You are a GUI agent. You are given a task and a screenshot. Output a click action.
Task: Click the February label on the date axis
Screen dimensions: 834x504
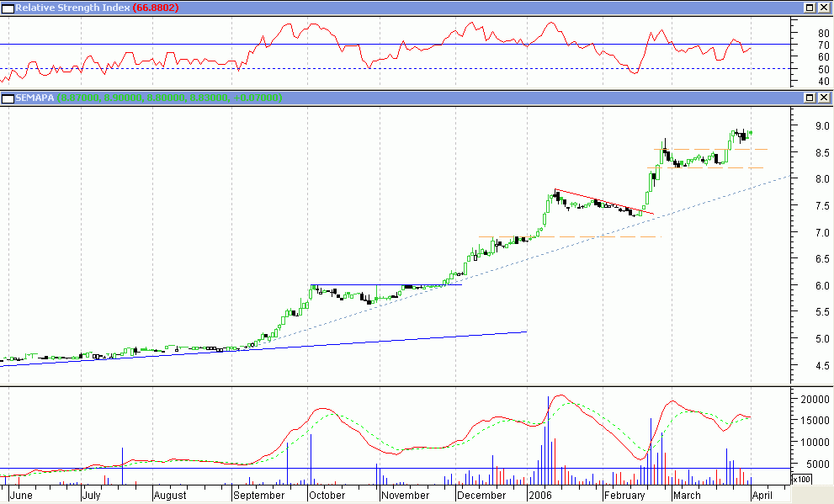(624, 495)
